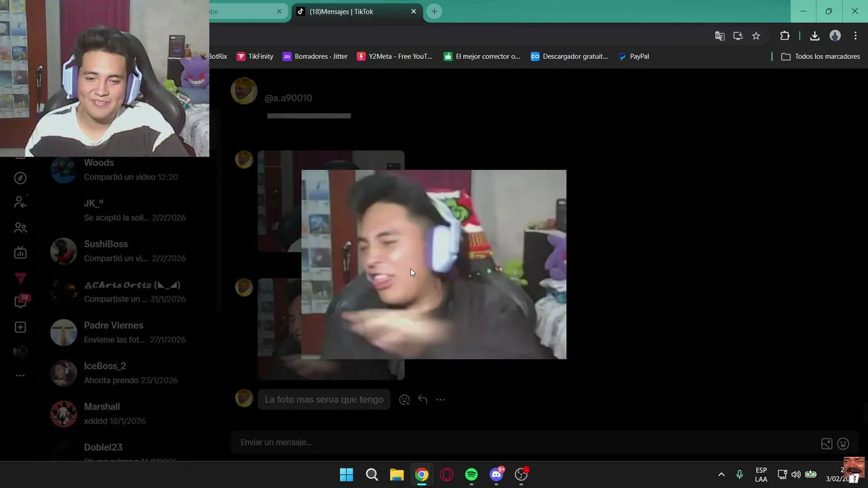Click the Google Translate icon in address bar
Screen dimensions: 868x488
[719, 36]
